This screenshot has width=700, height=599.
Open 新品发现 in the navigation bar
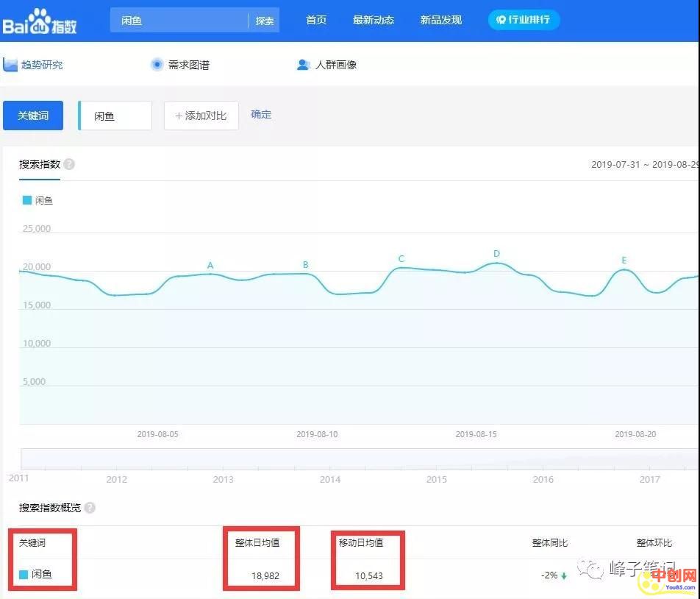click(x=441, y=20)
